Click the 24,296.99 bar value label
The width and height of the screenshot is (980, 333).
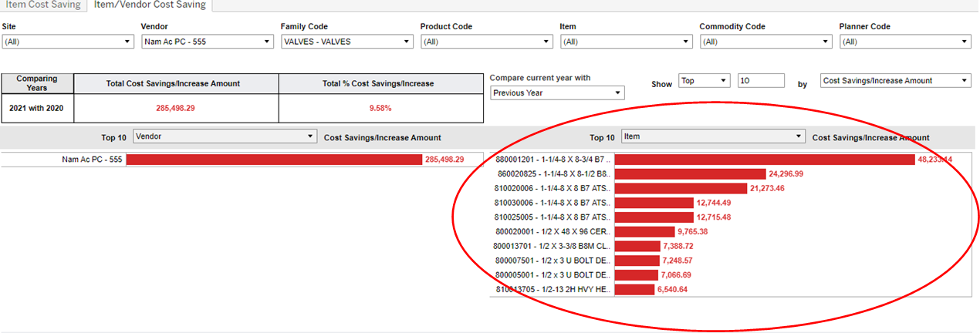click(x=786, y=174)
